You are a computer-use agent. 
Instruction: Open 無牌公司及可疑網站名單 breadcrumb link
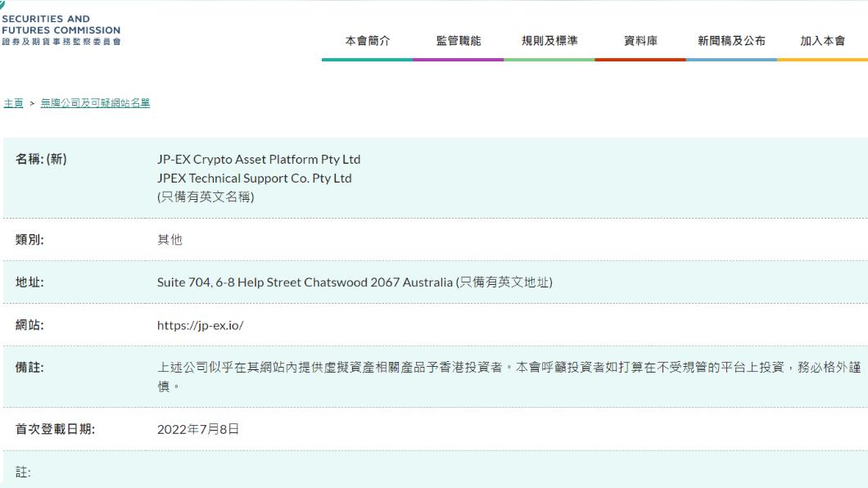click(x=95, y=103)
